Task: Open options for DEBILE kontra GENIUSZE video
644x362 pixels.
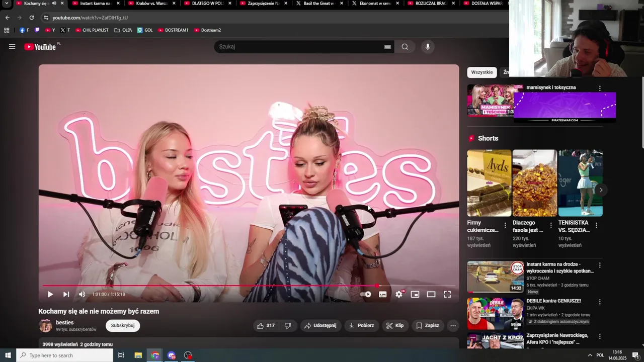Action: tap(599, 302)
